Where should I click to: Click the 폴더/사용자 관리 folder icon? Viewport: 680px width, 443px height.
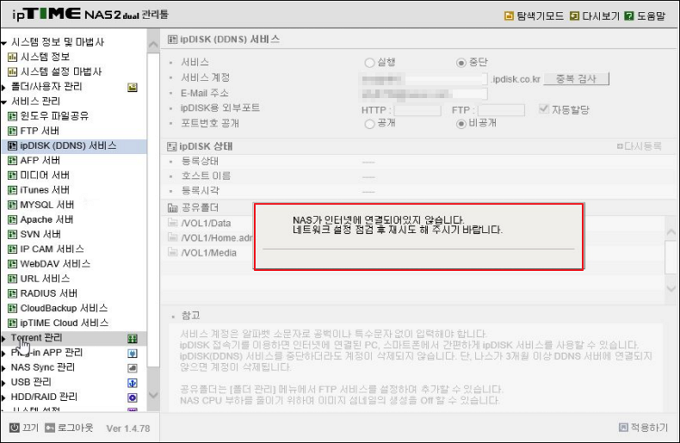coord(132,87)
